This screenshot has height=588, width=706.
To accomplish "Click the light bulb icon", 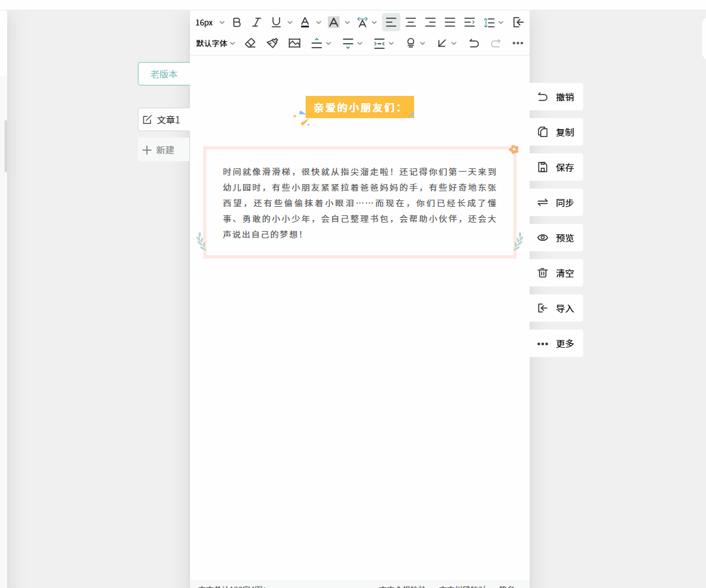I will pyautogui.click(x=411, y=43).
